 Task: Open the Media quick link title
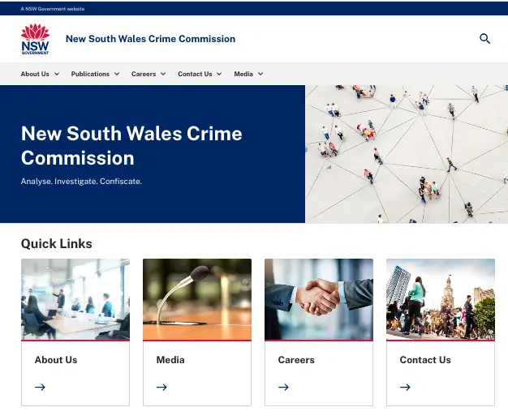click(170, 360)
